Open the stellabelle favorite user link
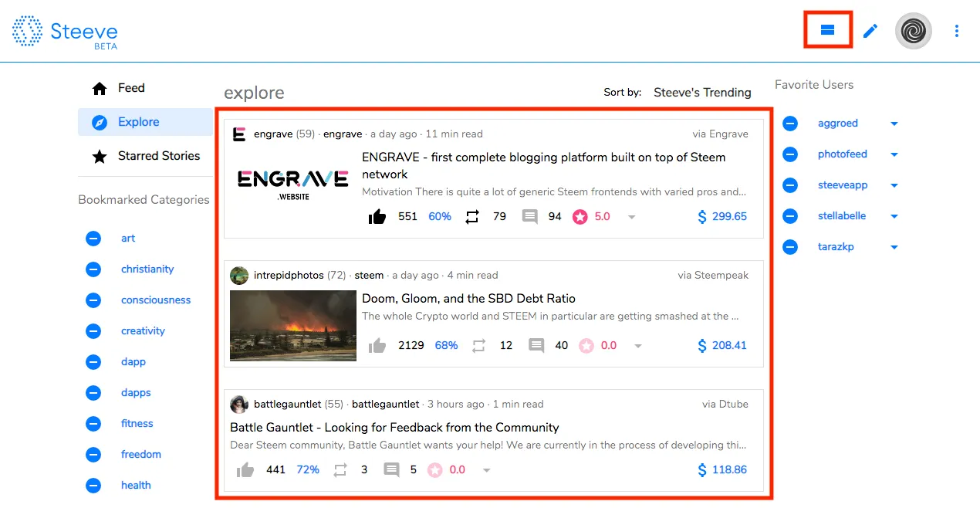This screenshot has width=980, height=508. tap(842, 216)
